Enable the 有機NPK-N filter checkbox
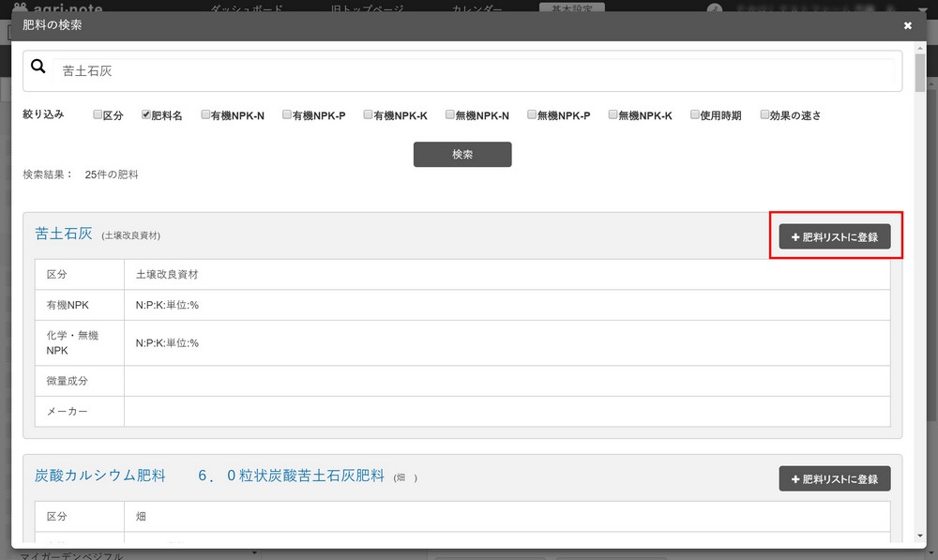Image resolution: width=938 pixels, height=560 pixels. coord(205,115)
